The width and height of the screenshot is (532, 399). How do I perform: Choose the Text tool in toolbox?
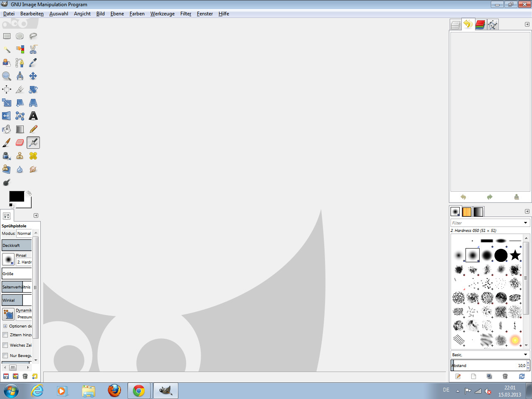33,116
